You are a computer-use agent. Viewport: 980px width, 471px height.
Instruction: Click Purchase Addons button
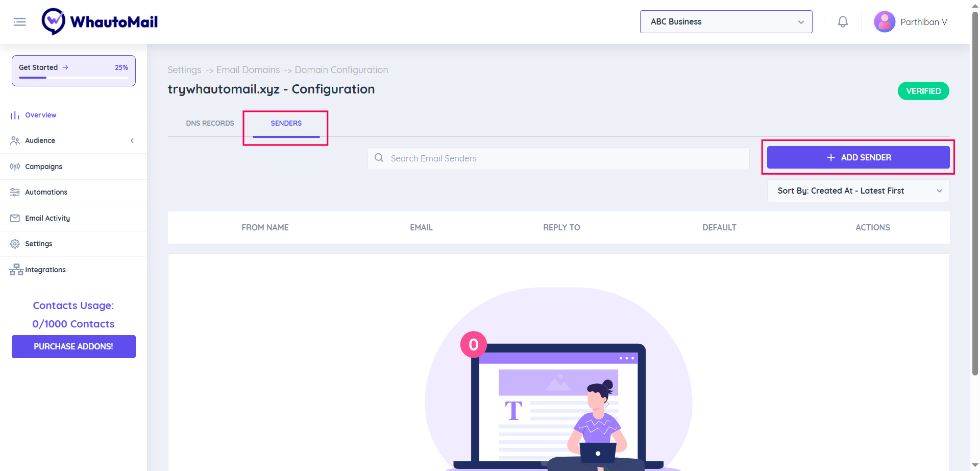[73, 346]
